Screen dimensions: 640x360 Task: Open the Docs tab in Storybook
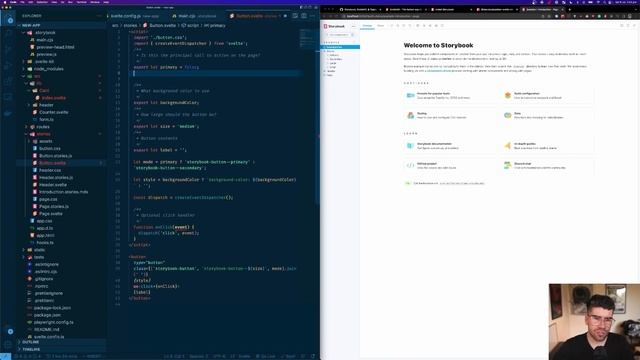(x=380, y=26)
